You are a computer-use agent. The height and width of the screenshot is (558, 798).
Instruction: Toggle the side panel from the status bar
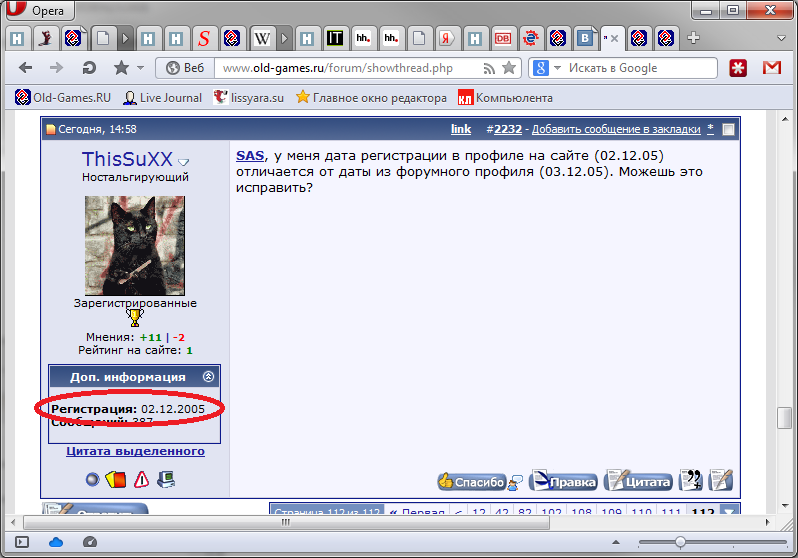(x=22, y=542)
